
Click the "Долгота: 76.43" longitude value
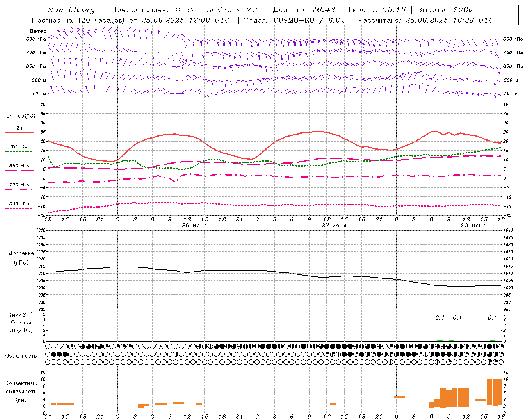pos(304,10)
